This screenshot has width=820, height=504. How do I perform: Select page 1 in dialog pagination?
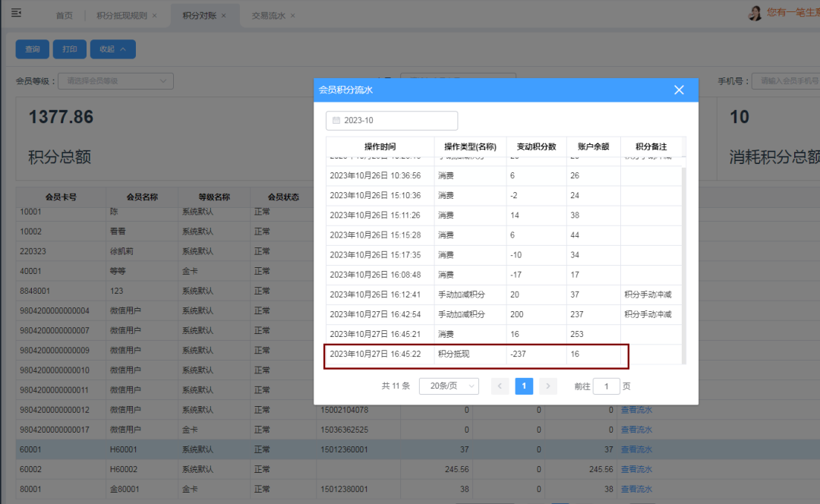524,386
